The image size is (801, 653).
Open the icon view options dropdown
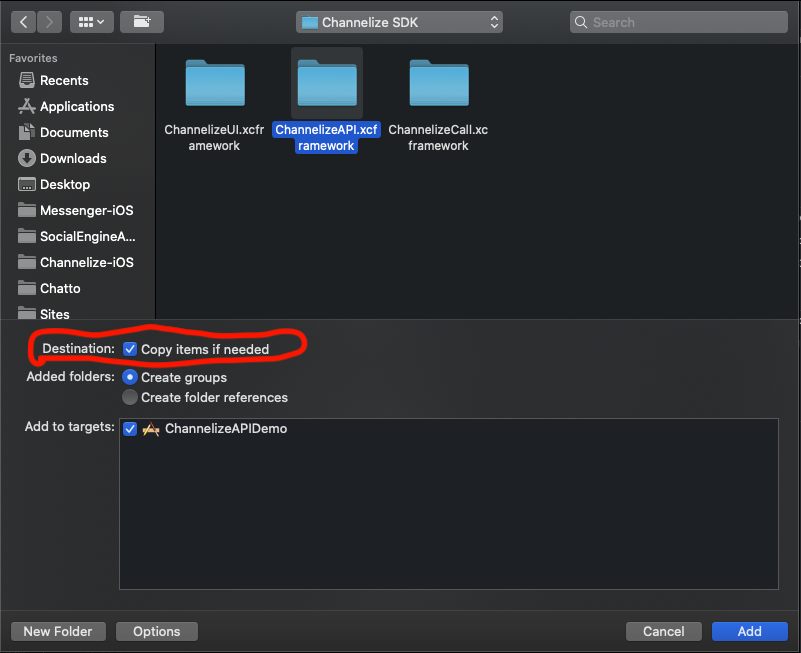tap(92, 22)
